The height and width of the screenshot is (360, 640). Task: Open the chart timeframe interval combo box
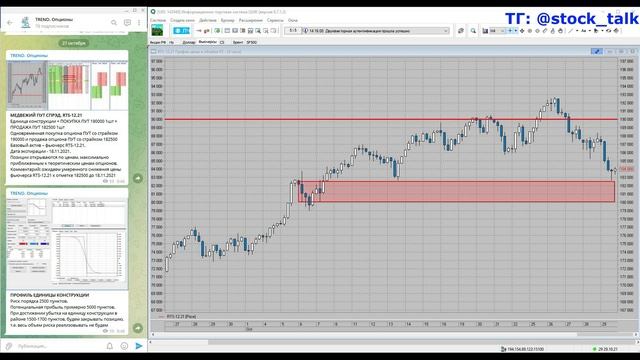pos(498,31)
